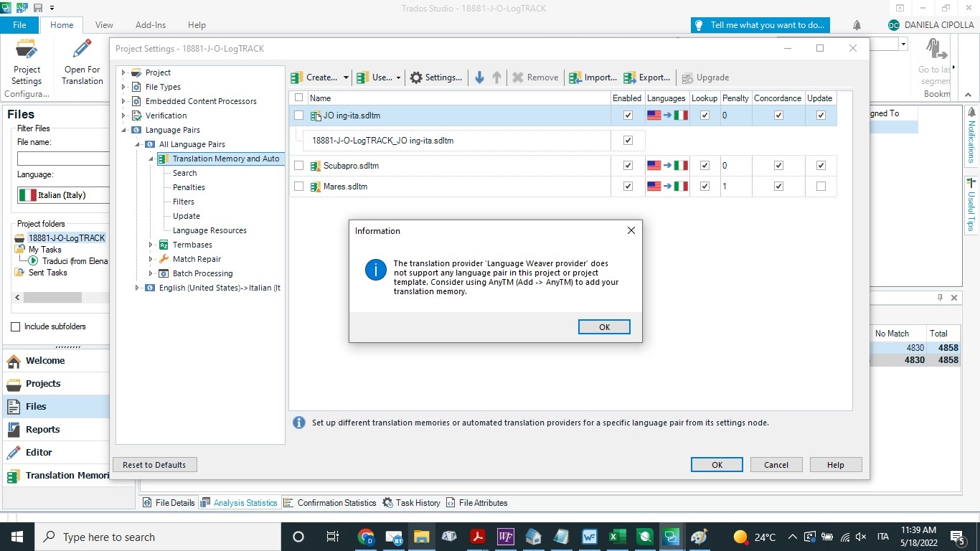This screenshot has height=551, width=980.
Task: Click the Save icon in title bar
Action: 37,8
